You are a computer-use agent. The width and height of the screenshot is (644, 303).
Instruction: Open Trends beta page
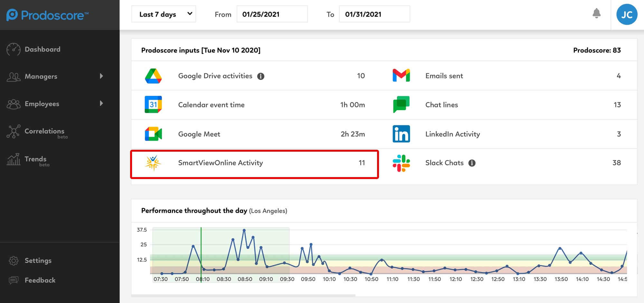pos(35,159)
